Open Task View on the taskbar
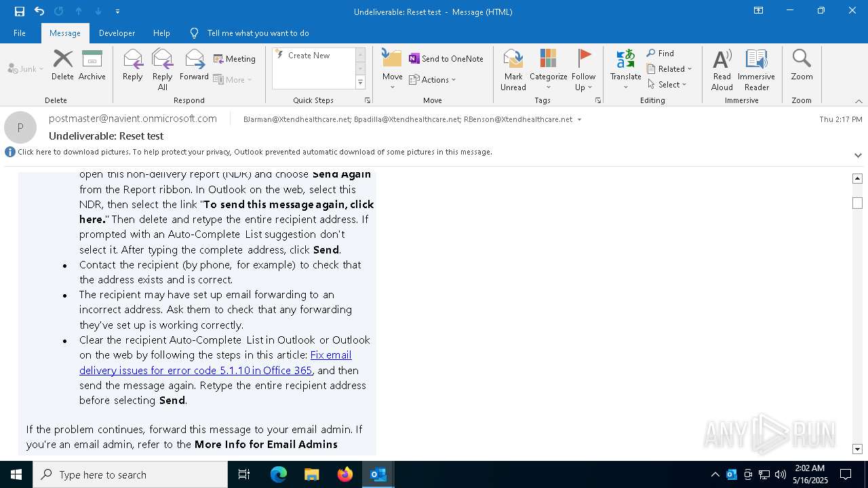The height and width of the screenshot is (488, 868). pyautogui.click(x=244, y=474)
